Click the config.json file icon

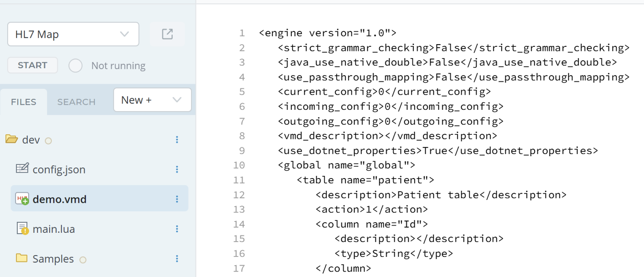(22, 169)
